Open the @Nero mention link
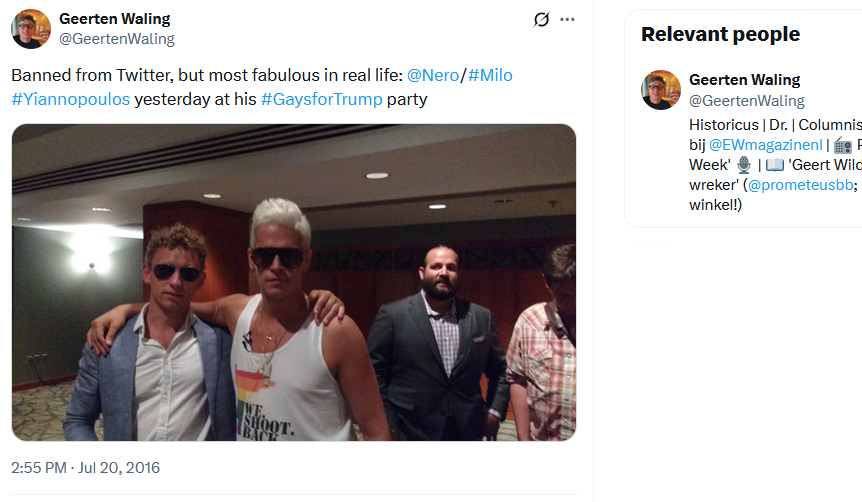 (431, 75)
